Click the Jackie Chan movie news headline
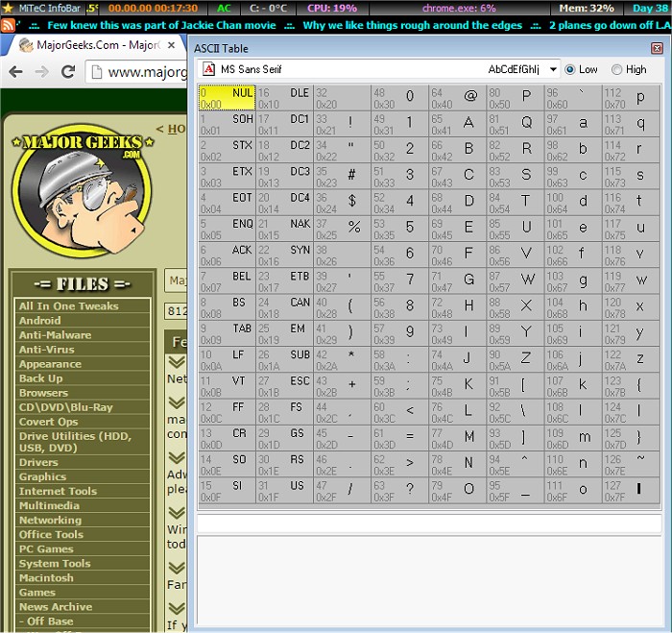 161,25
